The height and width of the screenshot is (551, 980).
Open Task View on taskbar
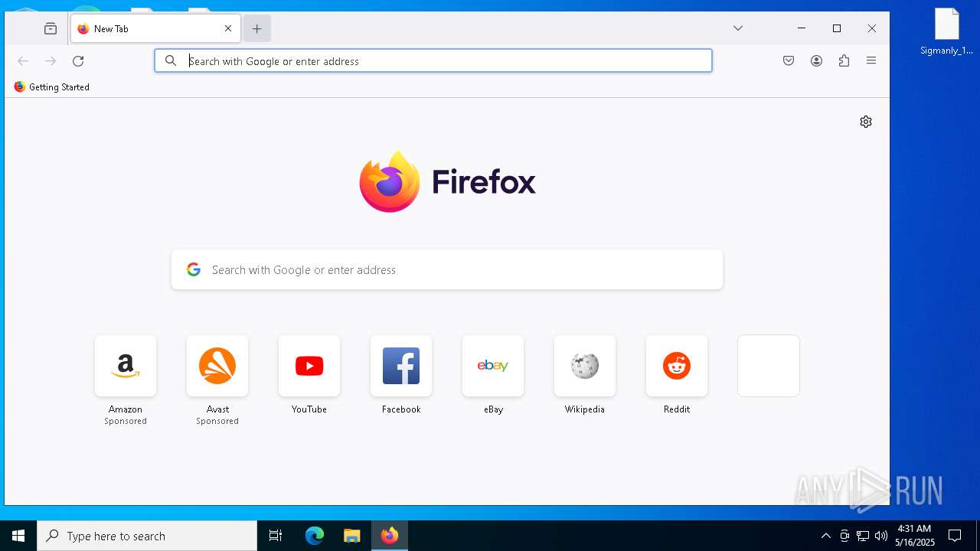[x=276, y=536]
